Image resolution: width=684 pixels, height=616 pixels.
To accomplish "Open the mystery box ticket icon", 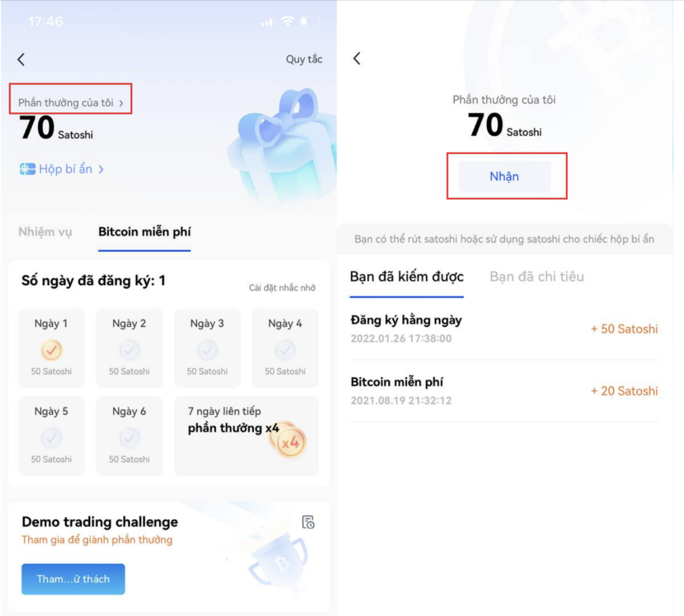I will tap(27, 169).
